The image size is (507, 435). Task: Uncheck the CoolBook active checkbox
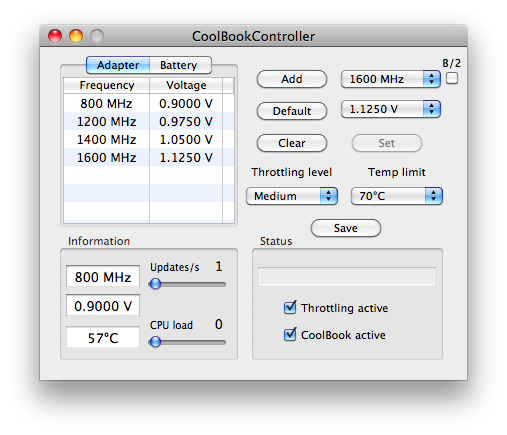click(x=290, y=335)
